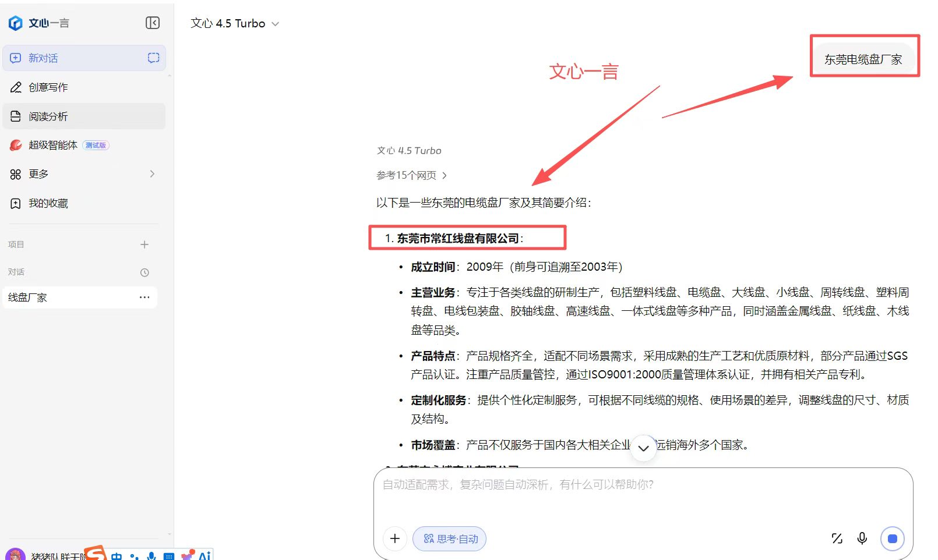The width and height of the screenshot is (938, 560).
Task: Click the 市场覆盖 bullet label
Action: 433,445
